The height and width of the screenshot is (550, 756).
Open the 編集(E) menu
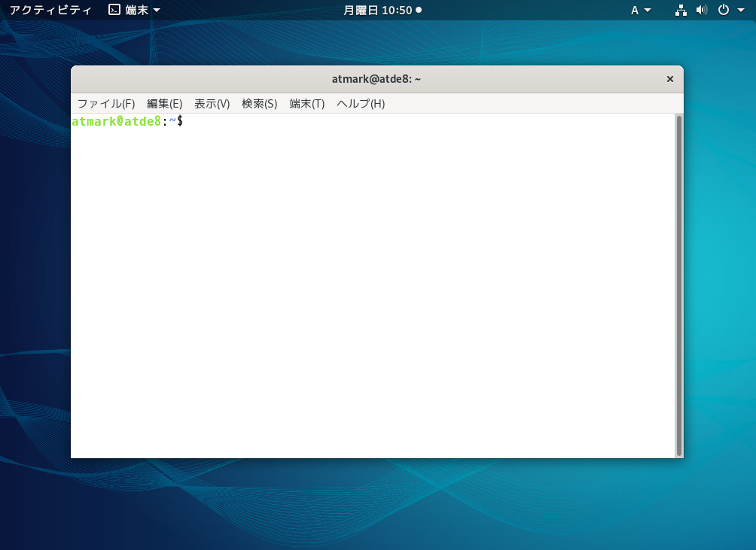pos(164,104)
